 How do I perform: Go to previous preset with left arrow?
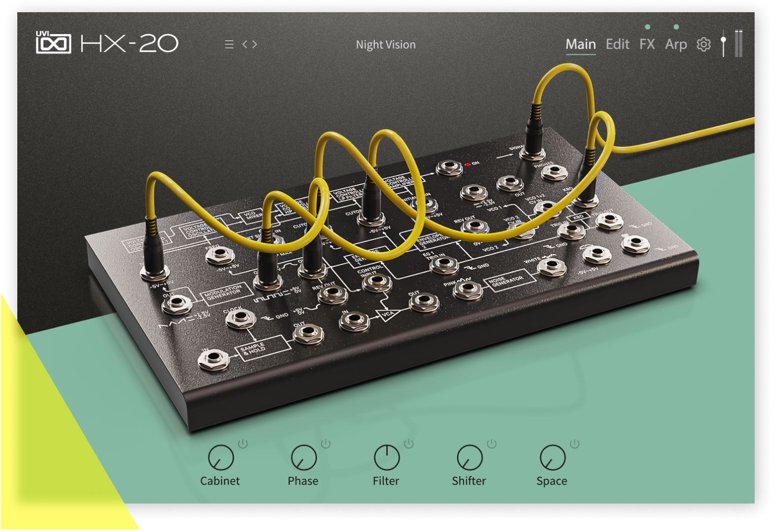tap(245, 45)
